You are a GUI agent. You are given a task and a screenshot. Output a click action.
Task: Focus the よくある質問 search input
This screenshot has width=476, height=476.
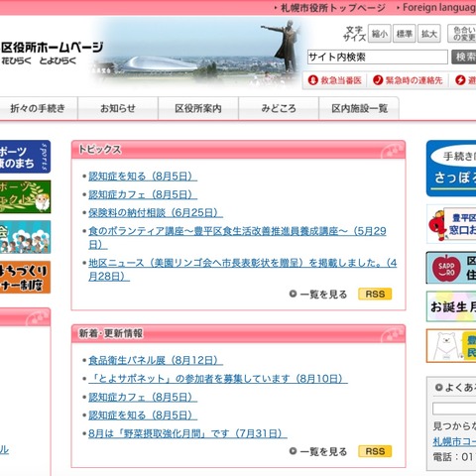point(454,409)
